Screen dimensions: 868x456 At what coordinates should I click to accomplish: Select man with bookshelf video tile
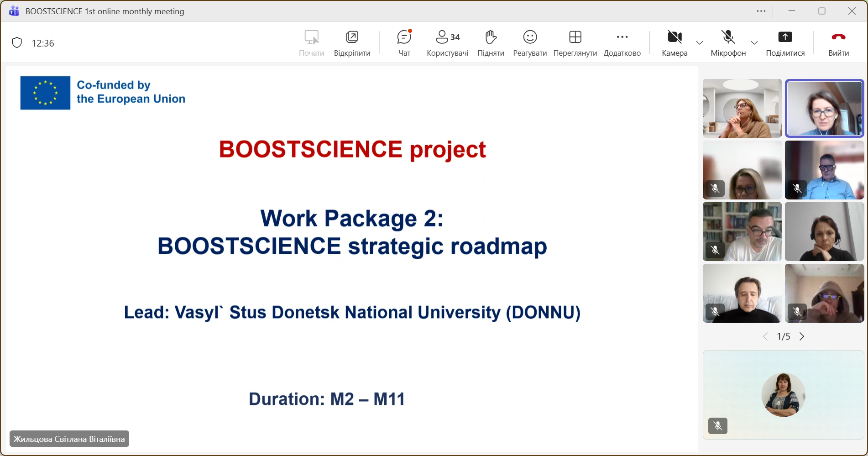click(742, 231)
